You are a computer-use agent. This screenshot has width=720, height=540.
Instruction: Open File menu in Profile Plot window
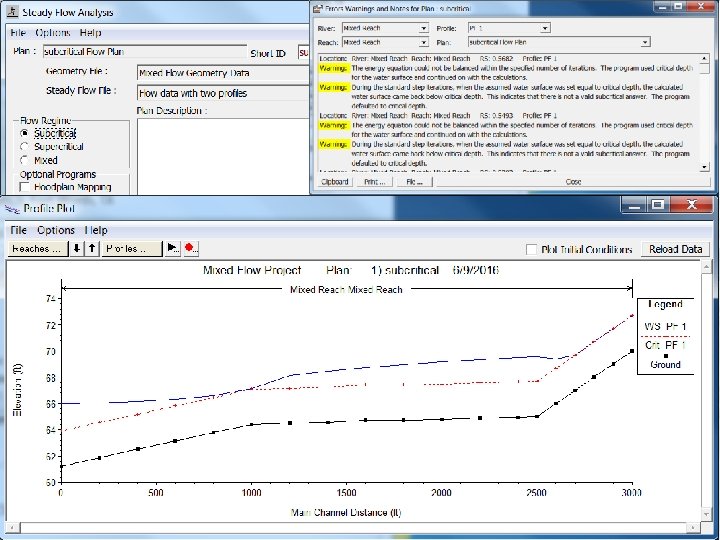pos(18,230)
